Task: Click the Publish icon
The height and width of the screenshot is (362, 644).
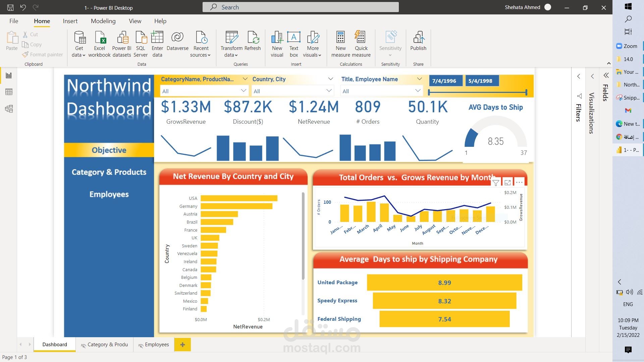Action: [418, 38]
